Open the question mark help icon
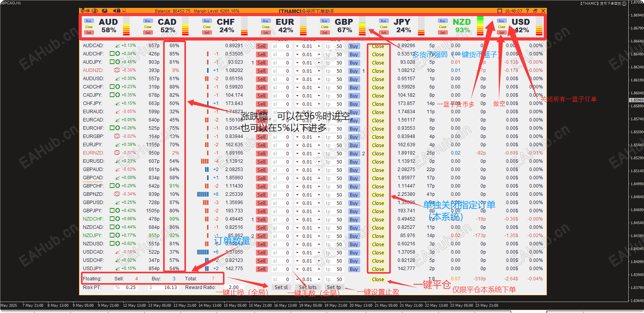 (x=527, y=11)
